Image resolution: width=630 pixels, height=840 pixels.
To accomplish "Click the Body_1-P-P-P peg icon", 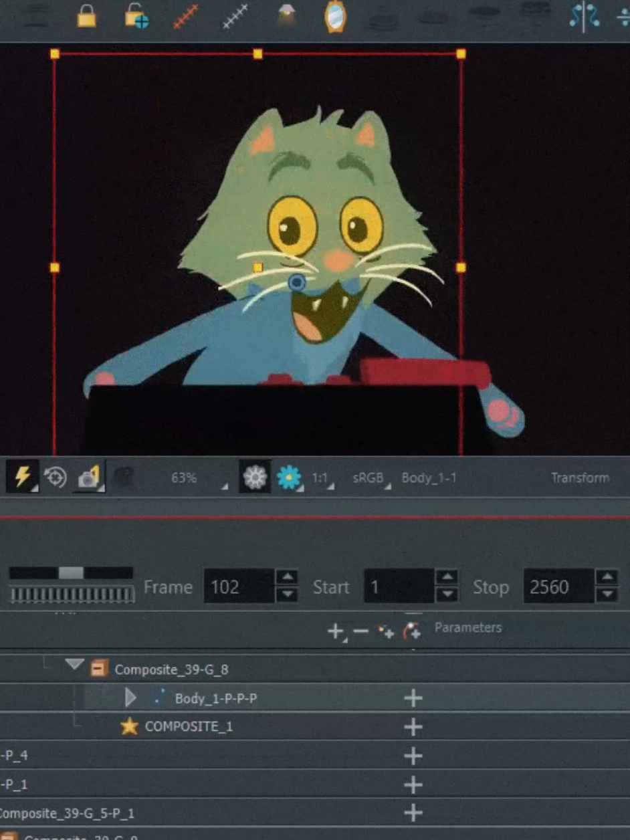I will tap(159, 698).
